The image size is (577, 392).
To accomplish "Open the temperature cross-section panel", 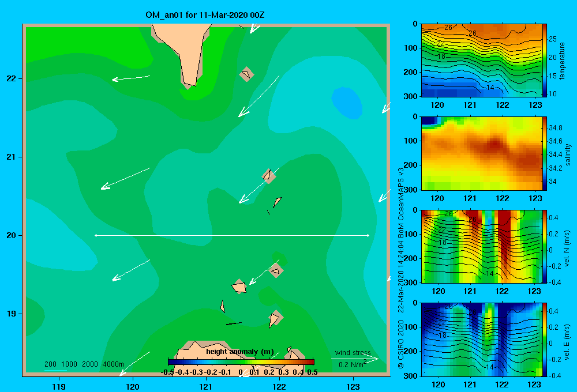I will tap(481, 61).
